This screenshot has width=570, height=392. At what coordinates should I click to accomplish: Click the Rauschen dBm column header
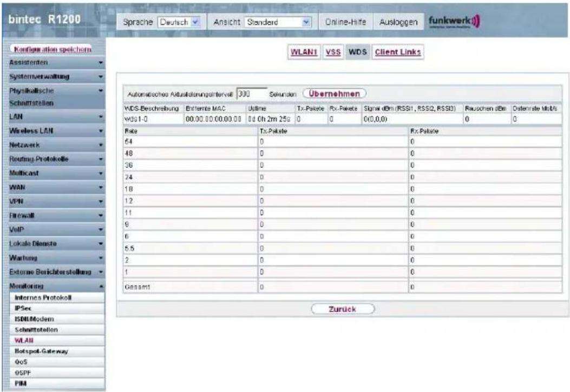[486, 109]
